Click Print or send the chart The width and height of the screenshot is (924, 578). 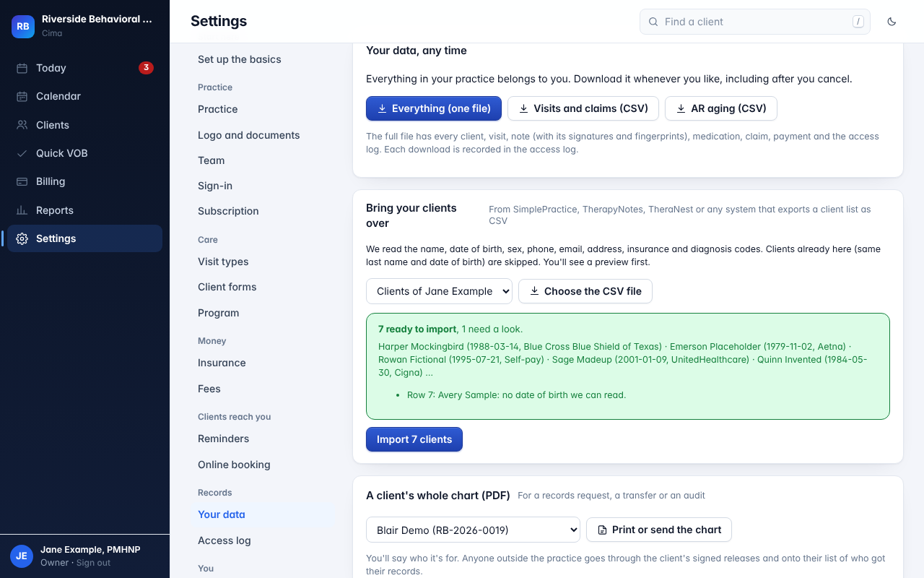pos(659,530)
